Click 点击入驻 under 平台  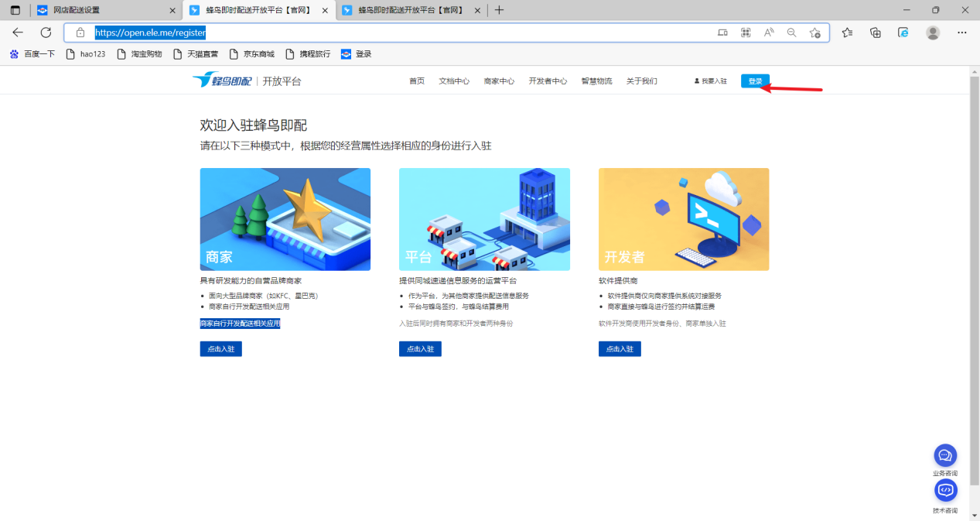click(420, 349)
